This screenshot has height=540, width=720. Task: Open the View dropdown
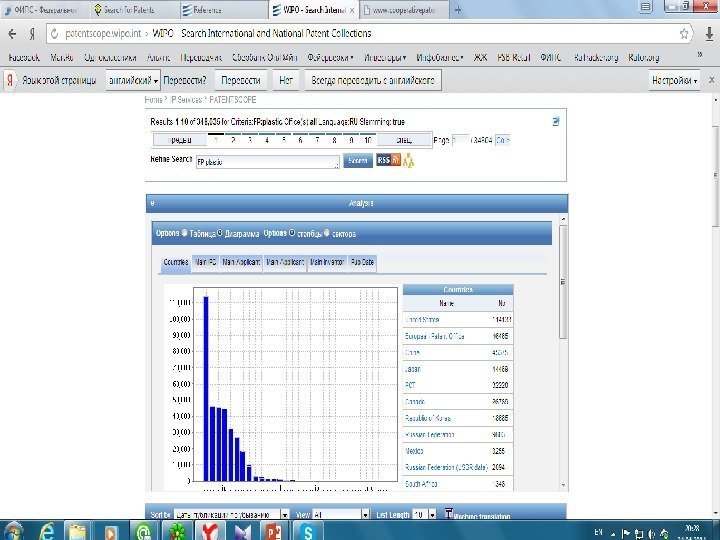click(x=341, y=515)
